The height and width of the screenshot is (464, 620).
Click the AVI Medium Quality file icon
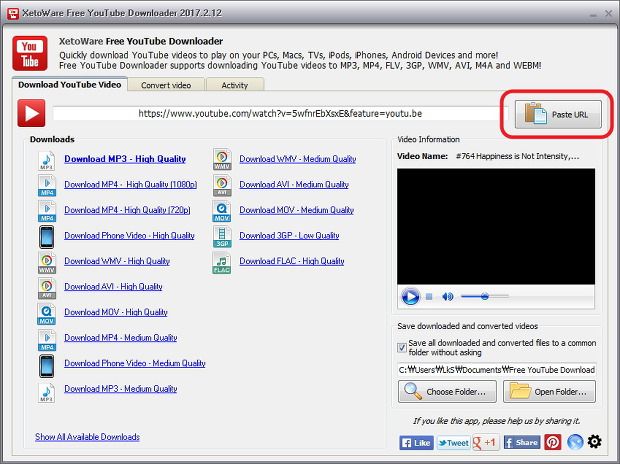point(222,185)
